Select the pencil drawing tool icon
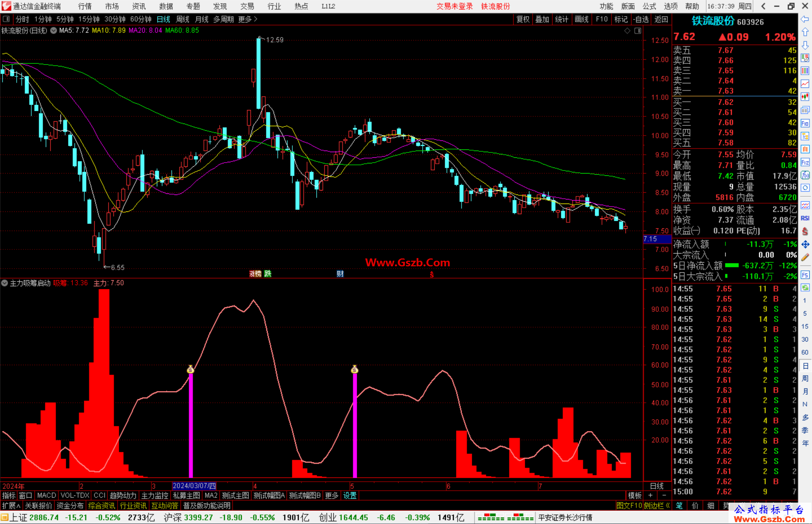Screen dimensions: 812x524 805,258
